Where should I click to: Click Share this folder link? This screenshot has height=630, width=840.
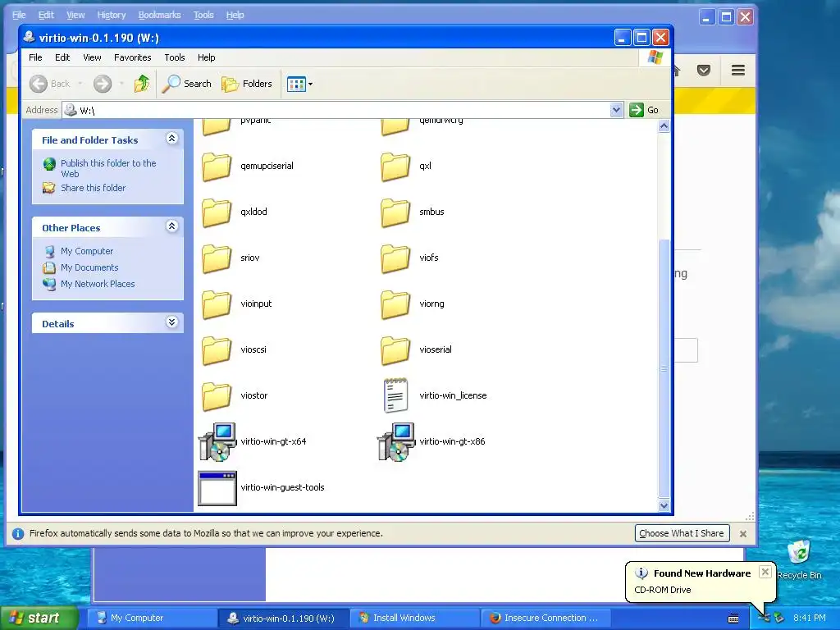pos(94,188)
